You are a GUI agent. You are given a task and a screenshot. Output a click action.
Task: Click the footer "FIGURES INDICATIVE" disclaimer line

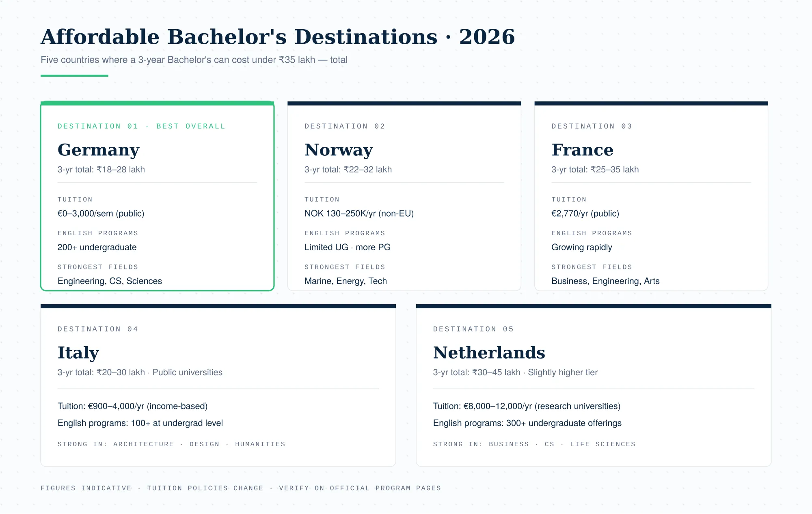(241, 488)
